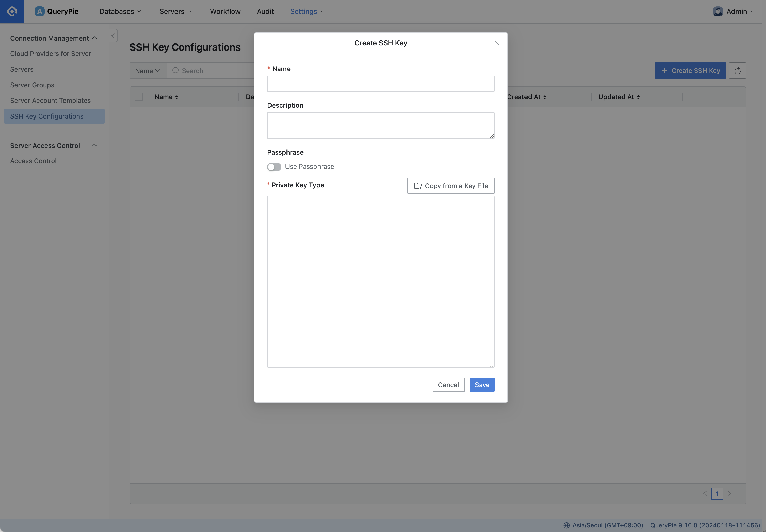Sort by Name column arrows
Image resolution: width=766 pixels, height=532 pixels.
tap(177, 97)
